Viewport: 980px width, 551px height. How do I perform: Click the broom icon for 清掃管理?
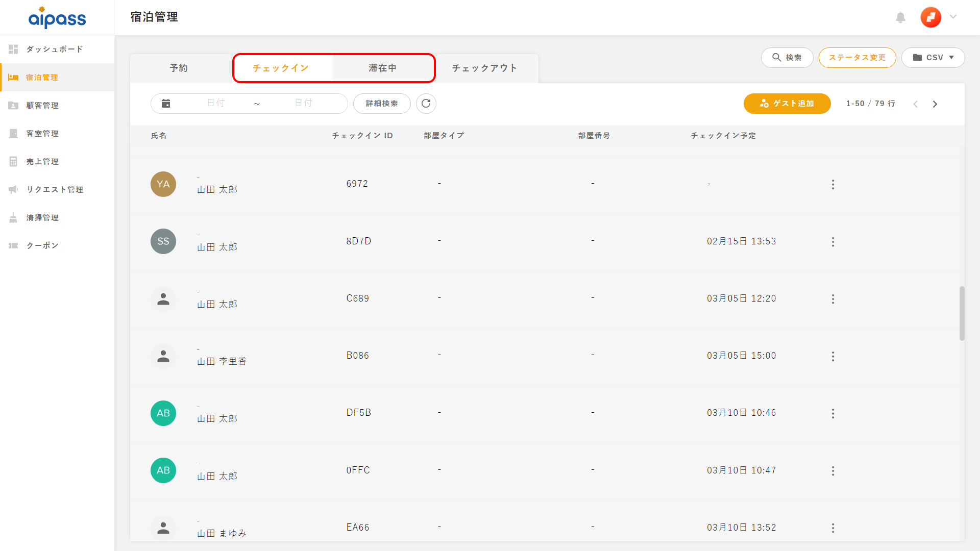pos(13,218)
